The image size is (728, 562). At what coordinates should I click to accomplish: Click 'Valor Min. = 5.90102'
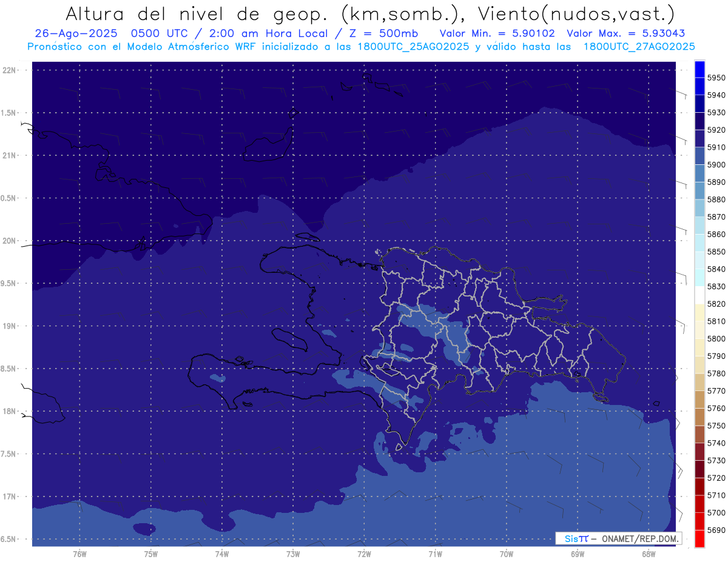[x=497, y=34]
